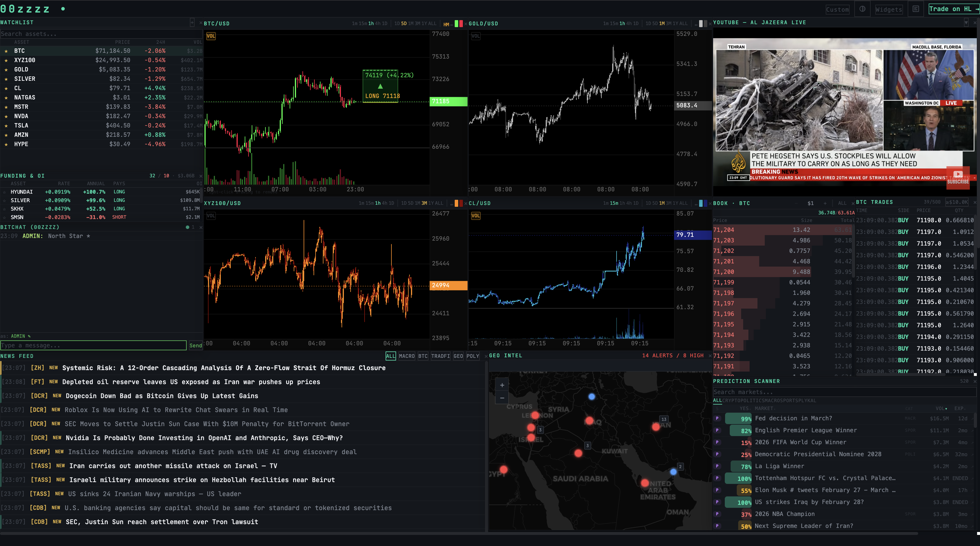Open the dropdown chevron on the YouTube panel header

point(966,22)
